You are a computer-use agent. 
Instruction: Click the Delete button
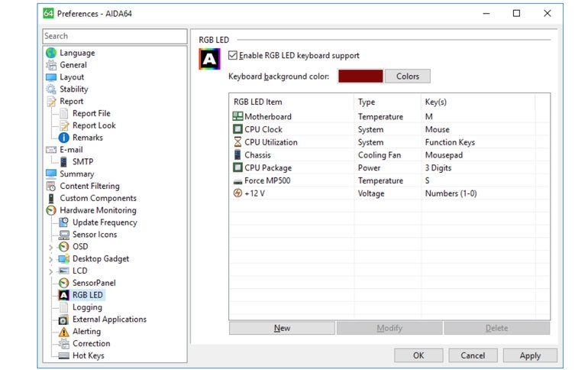pyautogui.click(x=497, y=328)
